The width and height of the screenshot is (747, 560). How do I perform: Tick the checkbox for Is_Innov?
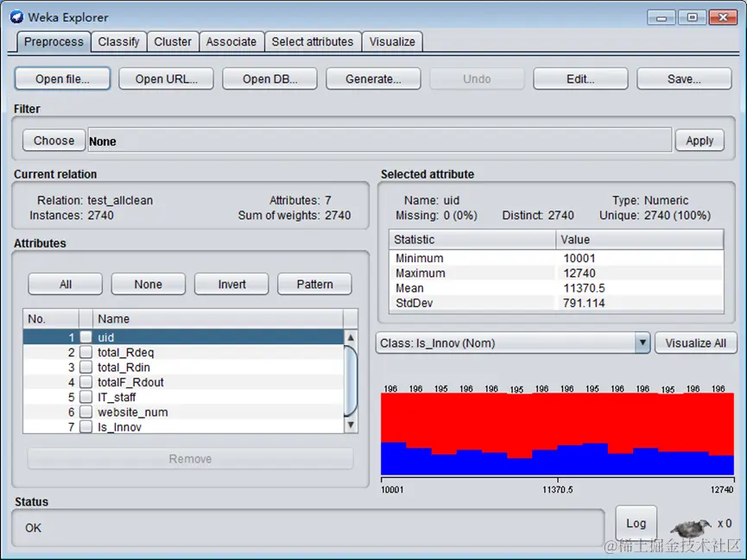pyautogui.click(x=85, y=426)
